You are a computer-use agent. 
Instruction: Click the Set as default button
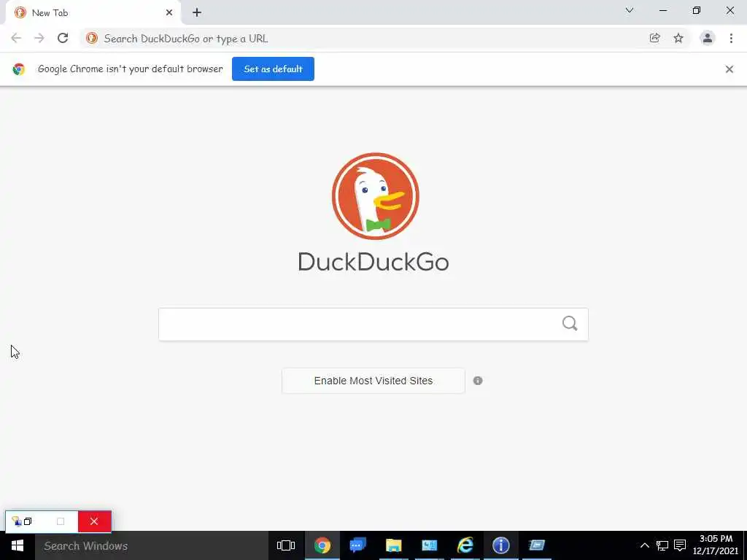tap(273, 69)
